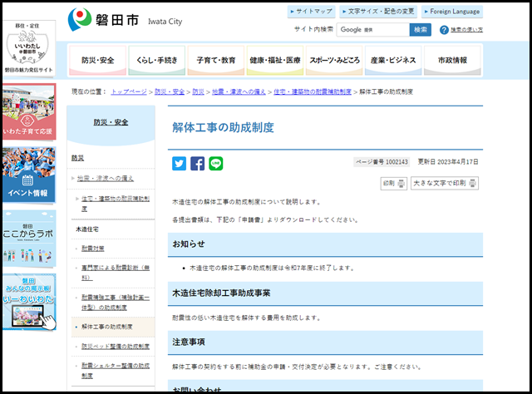The height and width of the screenshot is (394, 532).
Task: Share page via LINE icon
Action: pos(216,164)
